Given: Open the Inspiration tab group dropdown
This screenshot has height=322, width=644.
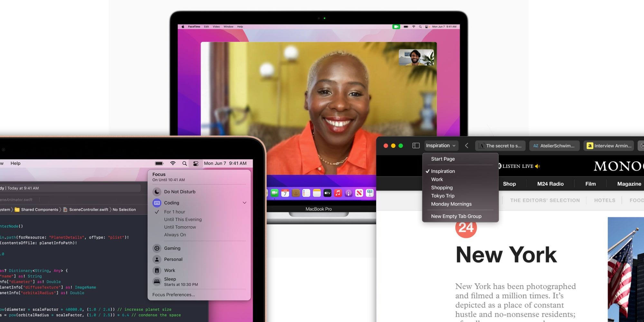Looking at the screenshot, I should click(x=441, y=146).
